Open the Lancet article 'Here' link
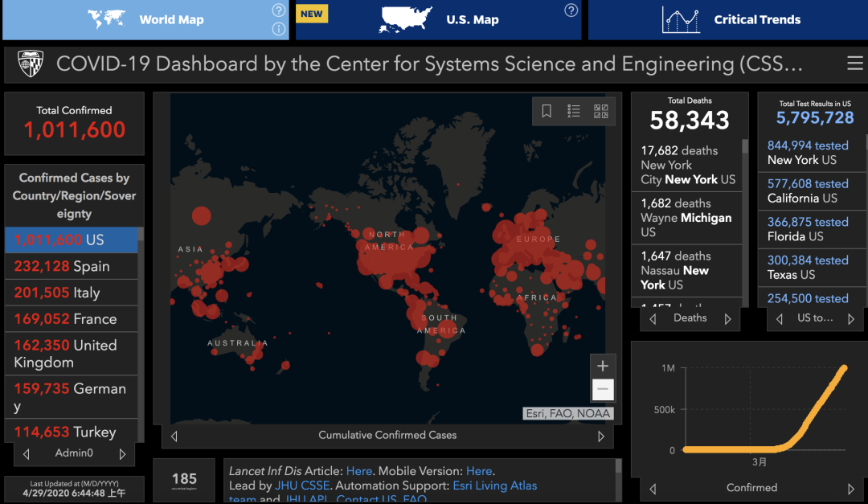The image size is (868, 504). tap(358, 471)
